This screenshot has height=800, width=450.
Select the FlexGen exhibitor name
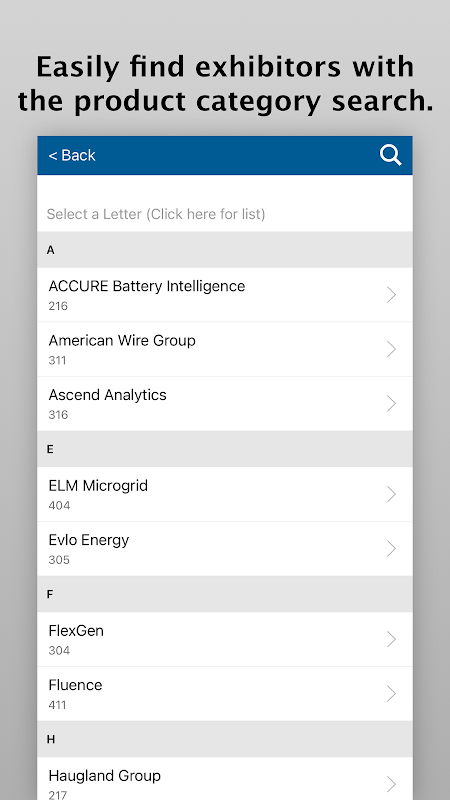point(76,631)
